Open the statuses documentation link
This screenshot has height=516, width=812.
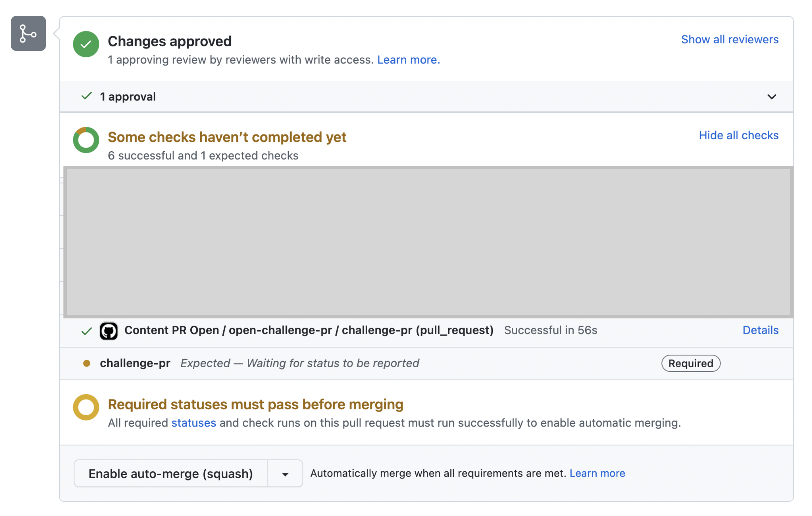(x=193, y=423)
